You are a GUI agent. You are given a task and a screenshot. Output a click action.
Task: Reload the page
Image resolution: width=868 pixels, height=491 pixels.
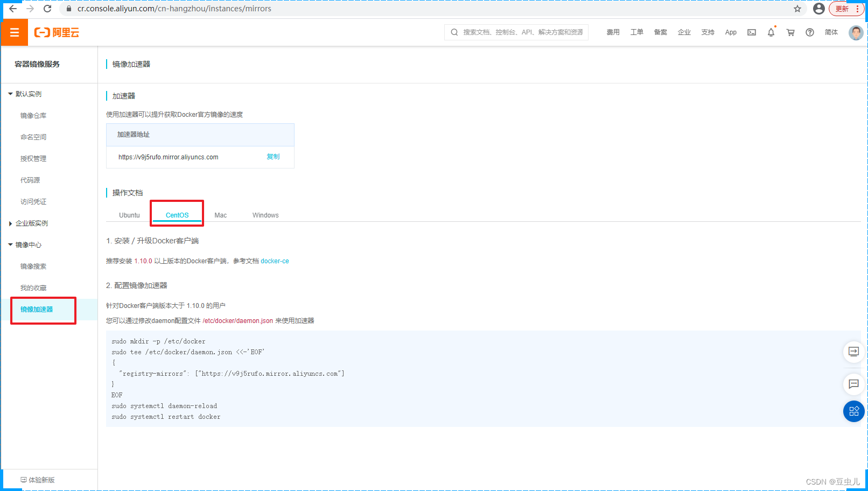click(47, 9)
